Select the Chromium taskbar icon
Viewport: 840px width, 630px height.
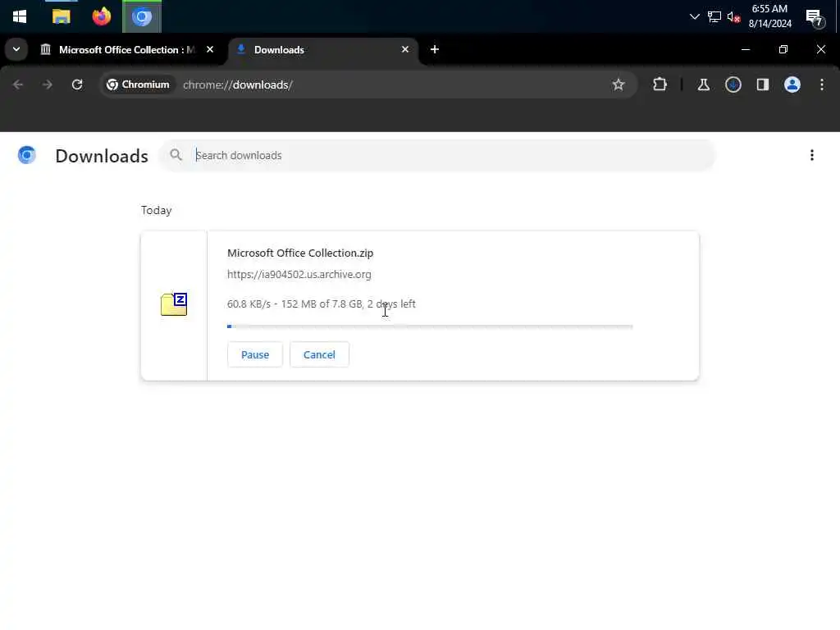coord(142,16)
